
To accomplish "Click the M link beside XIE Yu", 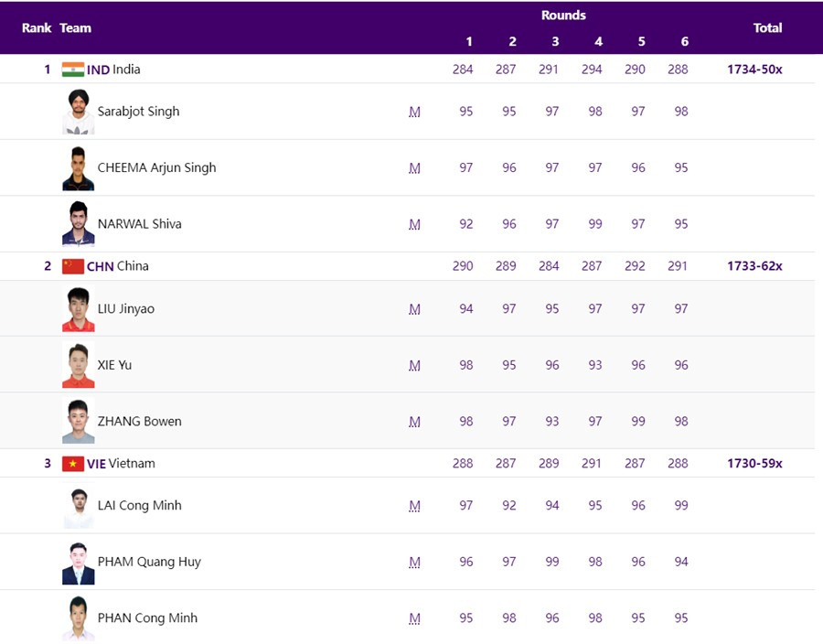I will (x=414, y=365).
